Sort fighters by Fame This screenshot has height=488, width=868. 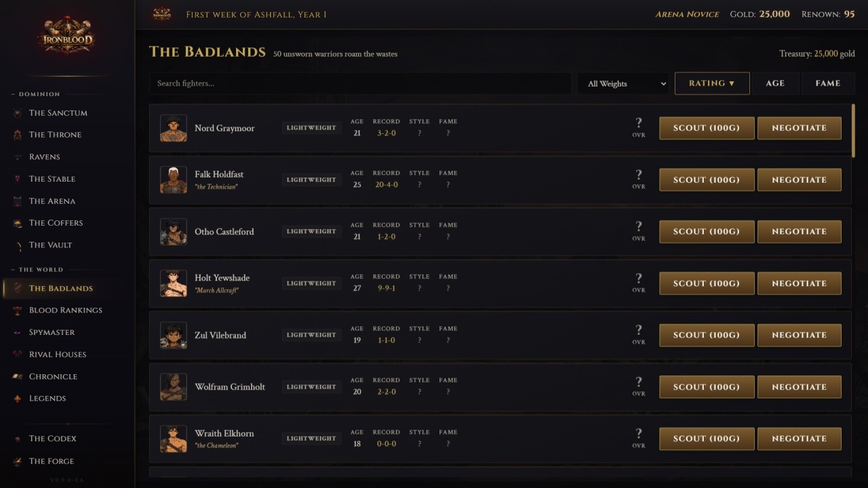[827, 83]
